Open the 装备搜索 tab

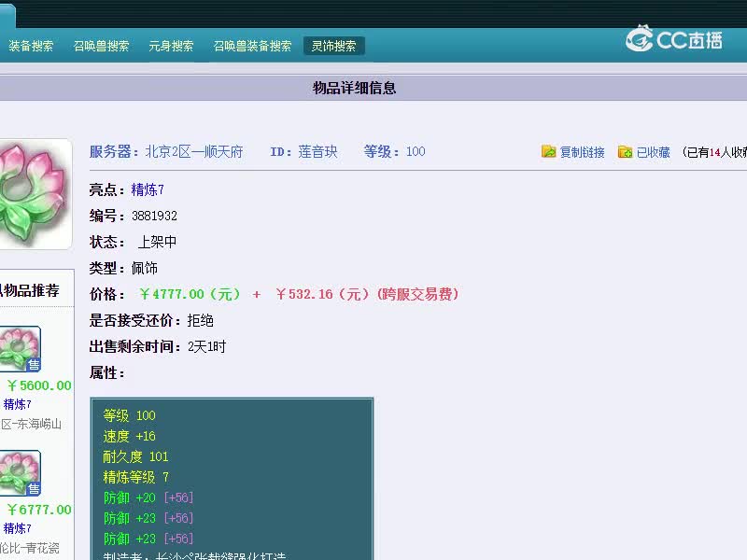coord(31,46)
